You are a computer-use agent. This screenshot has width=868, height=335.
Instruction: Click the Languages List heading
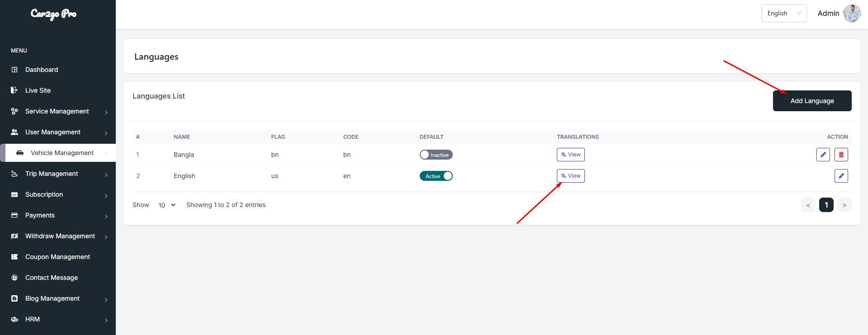click(x=159, y=96)
